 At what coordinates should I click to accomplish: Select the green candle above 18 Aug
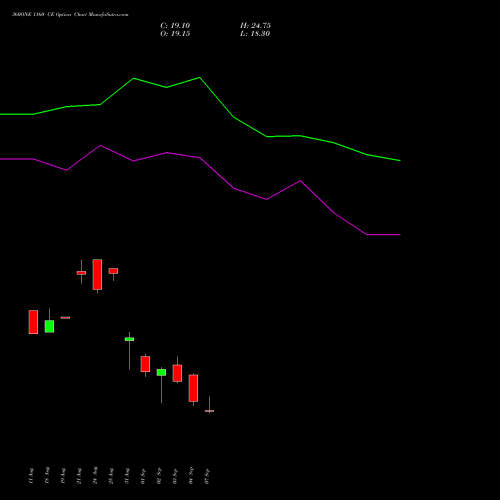pos(49,326)
